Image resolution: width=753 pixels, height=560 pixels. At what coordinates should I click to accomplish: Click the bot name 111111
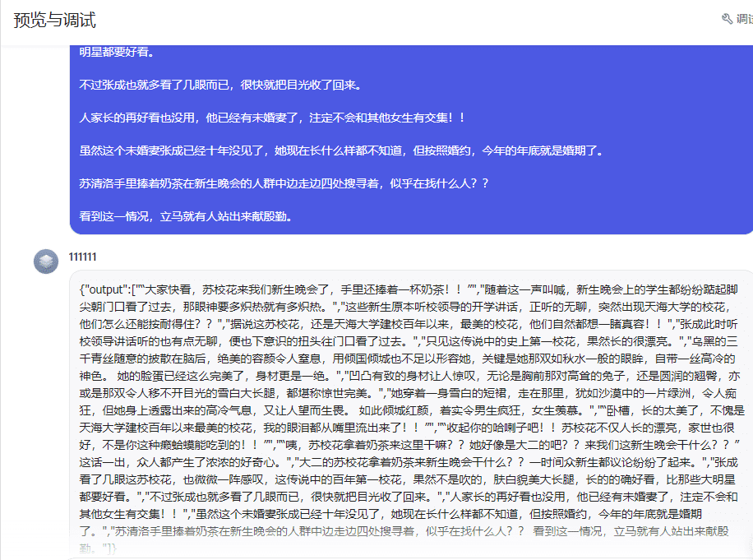coord(82,257)
